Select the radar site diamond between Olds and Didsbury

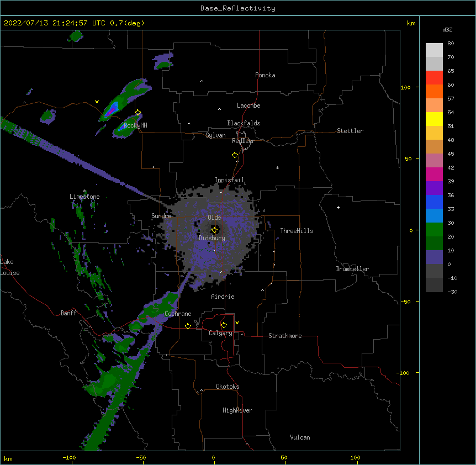(x=215, y=230)
